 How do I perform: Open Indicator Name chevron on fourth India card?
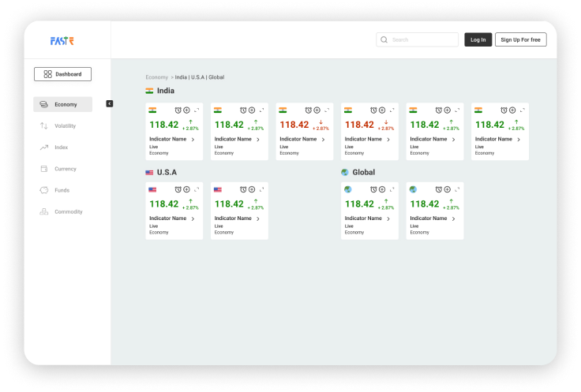coord(388,140)
